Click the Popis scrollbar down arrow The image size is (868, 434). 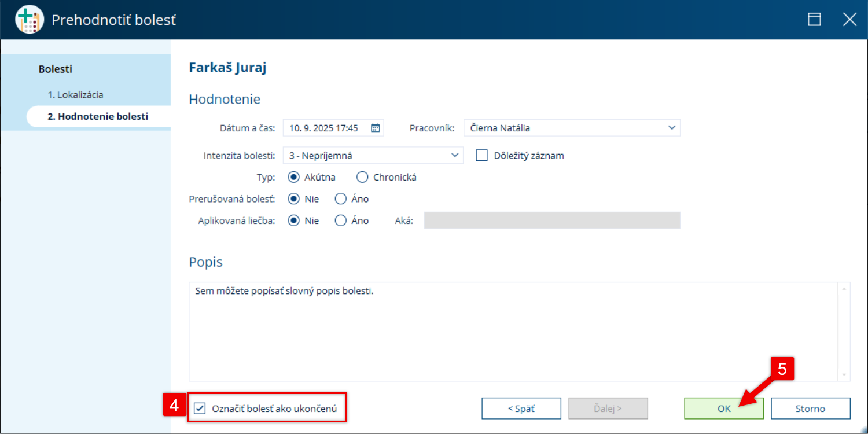click(845, 375)
